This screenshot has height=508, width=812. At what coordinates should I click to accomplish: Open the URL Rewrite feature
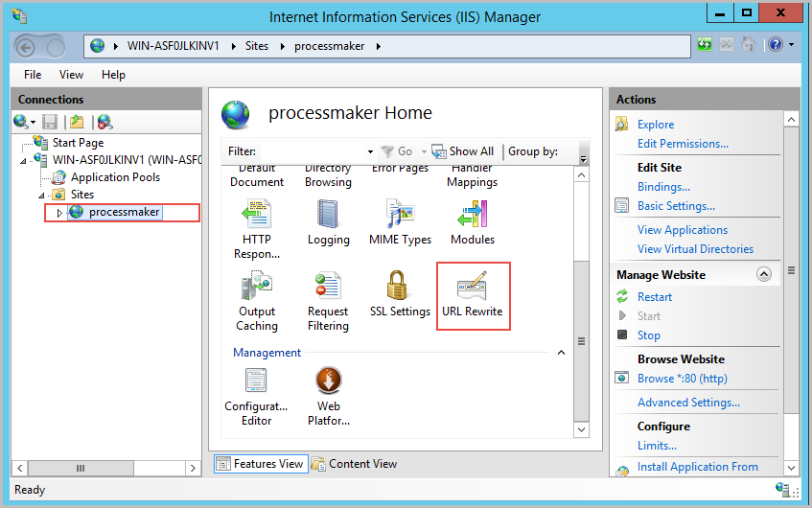[472, 294]
